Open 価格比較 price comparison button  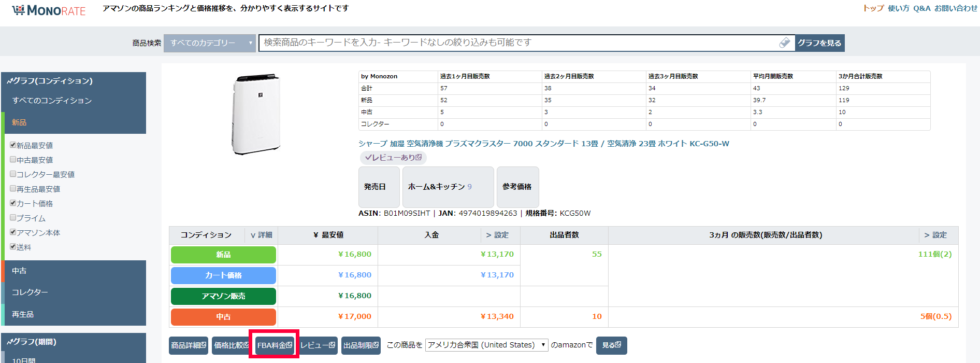(231, 345)
